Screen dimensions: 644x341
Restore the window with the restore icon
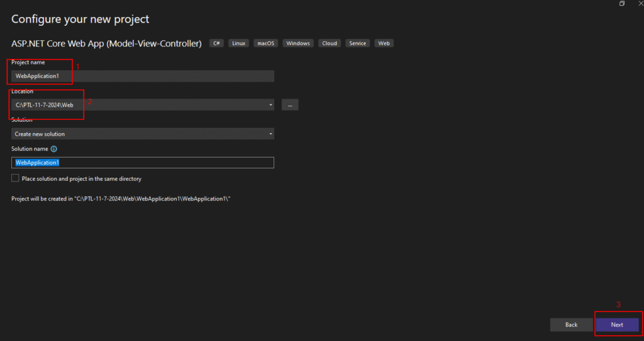pos(622,3)
